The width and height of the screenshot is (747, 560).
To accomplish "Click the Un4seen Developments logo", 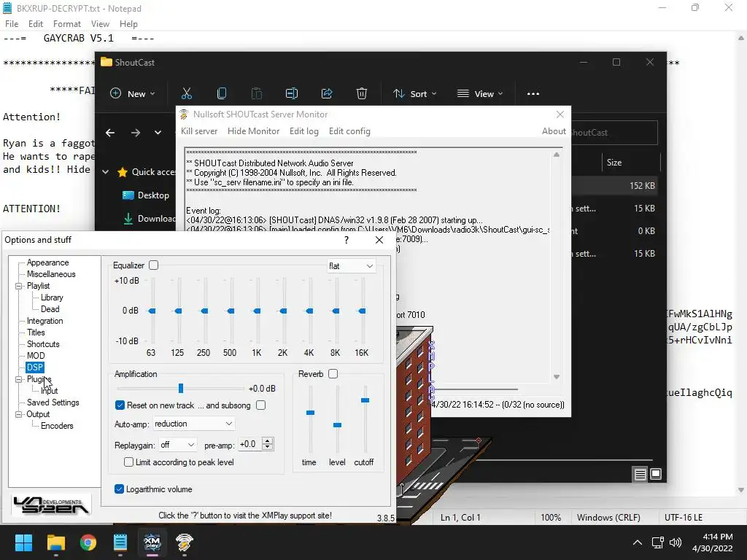I will click(x=51, y=506).
